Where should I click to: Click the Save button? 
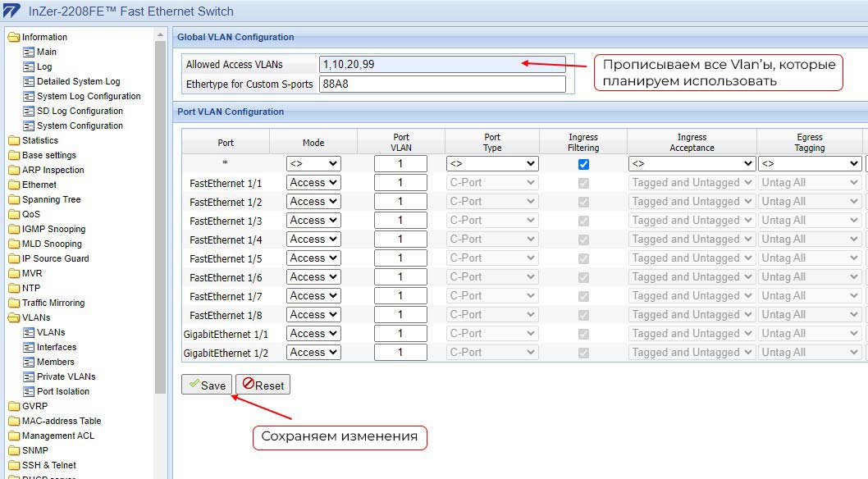coord(206,384)
